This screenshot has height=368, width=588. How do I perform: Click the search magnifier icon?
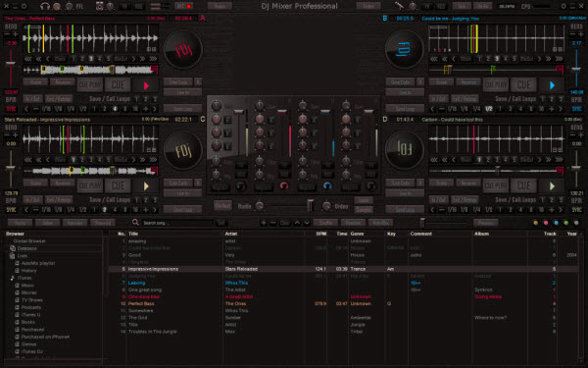135,223
